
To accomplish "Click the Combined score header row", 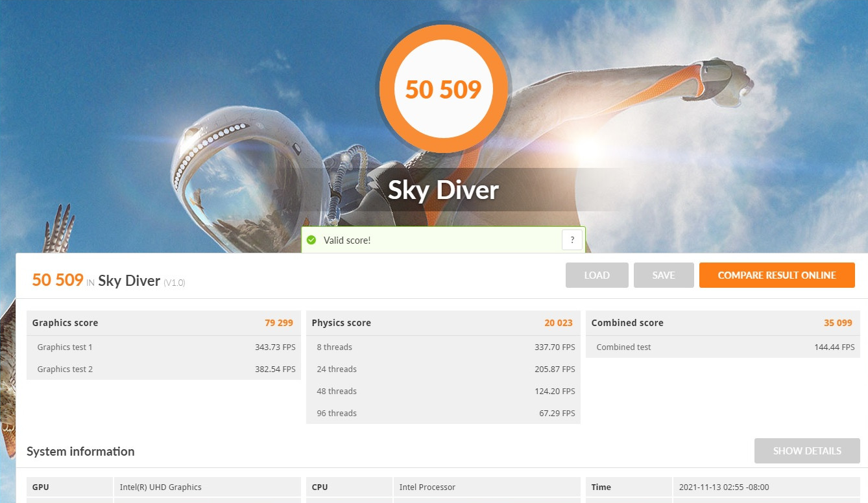I will click(722, 323).
